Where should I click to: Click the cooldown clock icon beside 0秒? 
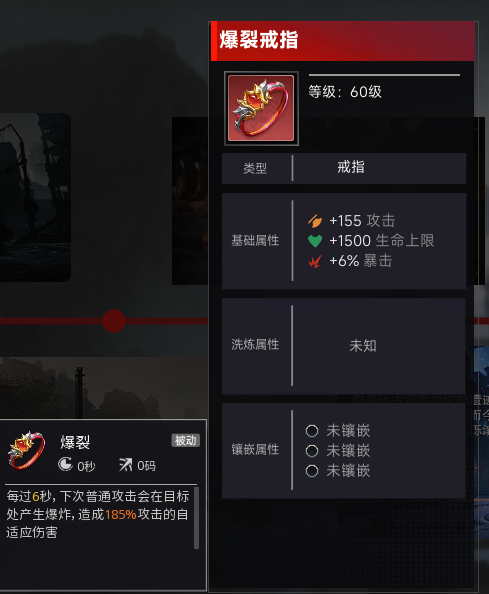66,464
